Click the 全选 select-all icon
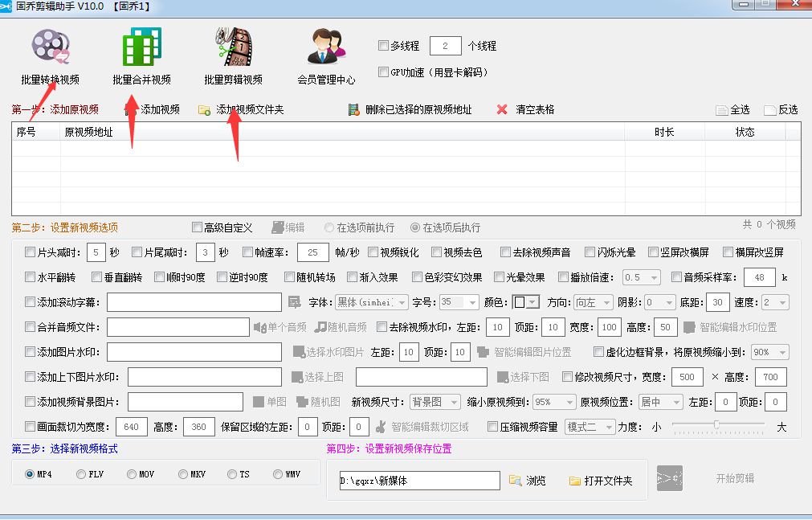The height and width of the screenshot is (520, 812). [721, 110]
